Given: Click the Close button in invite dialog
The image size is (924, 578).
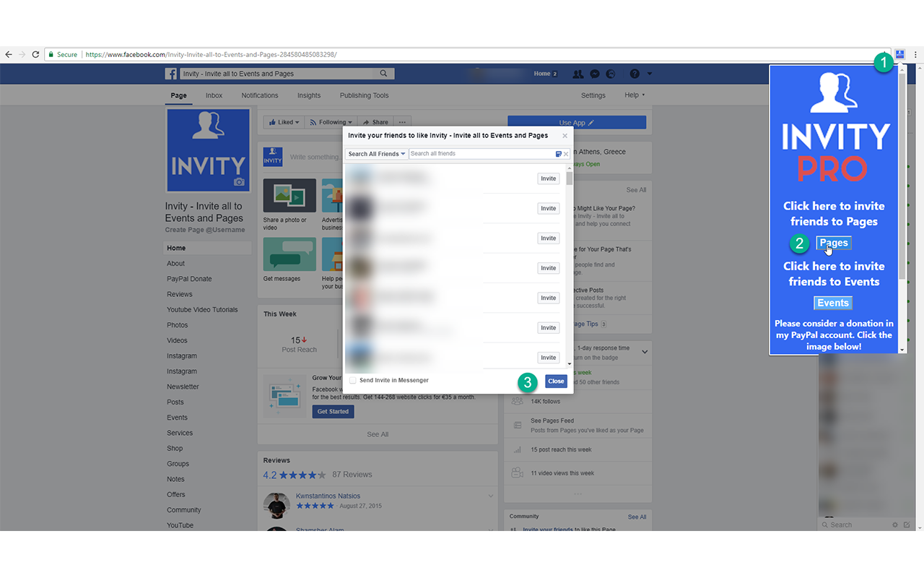Looking at the screenshot, I should coord(556,381).
